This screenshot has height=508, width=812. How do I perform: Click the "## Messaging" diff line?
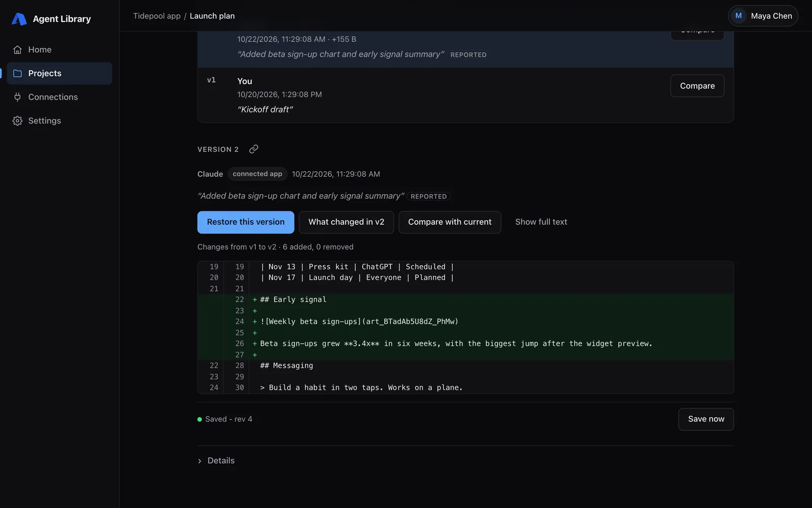pos(465,366)
